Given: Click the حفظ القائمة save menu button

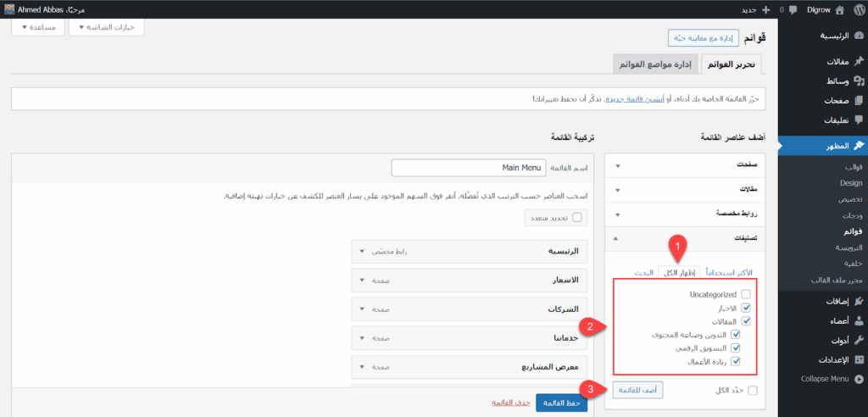Looking at the screenshot, I should pos(563,402).
